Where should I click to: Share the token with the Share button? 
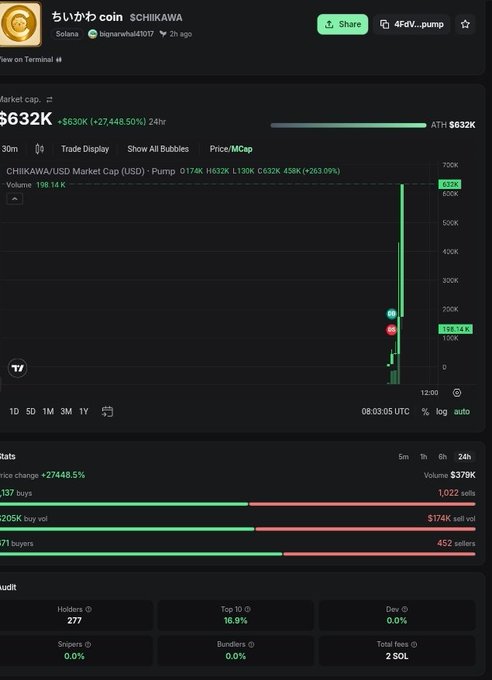pyautogui.click(x=342, y=24)
